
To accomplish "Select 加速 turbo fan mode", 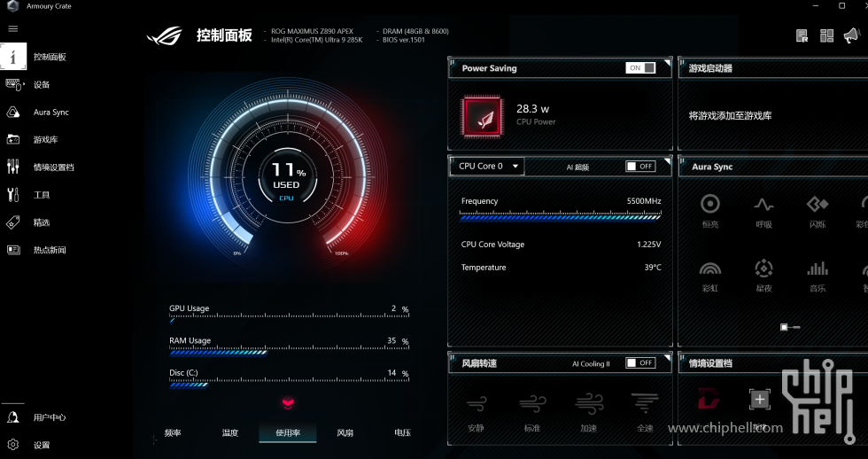I will tap(589, 413).
